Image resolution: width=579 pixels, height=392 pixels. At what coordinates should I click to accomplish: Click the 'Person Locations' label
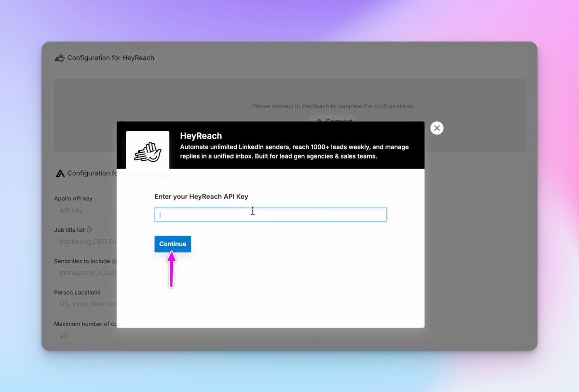[x=77, y=292]
